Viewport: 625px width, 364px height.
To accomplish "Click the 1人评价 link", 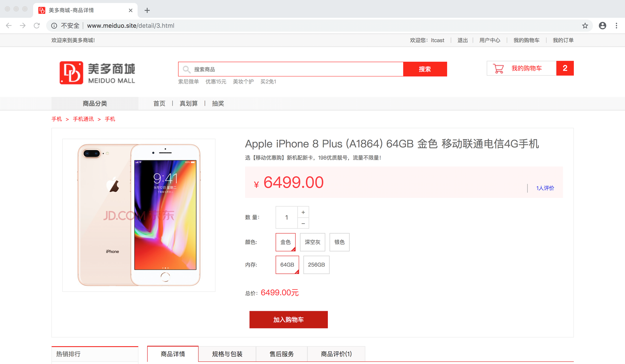I will pos(545,188).
